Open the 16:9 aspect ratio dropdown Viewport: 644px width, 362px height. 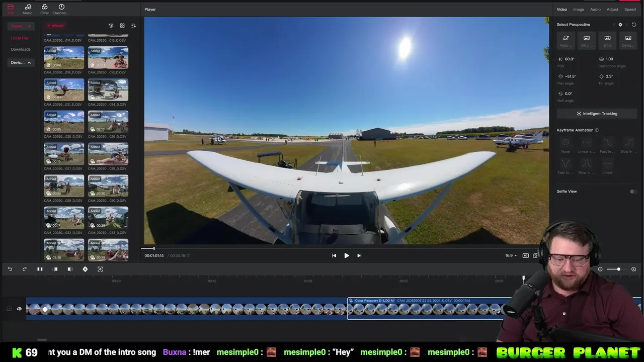pyautogui.click(x=511, y=255)
